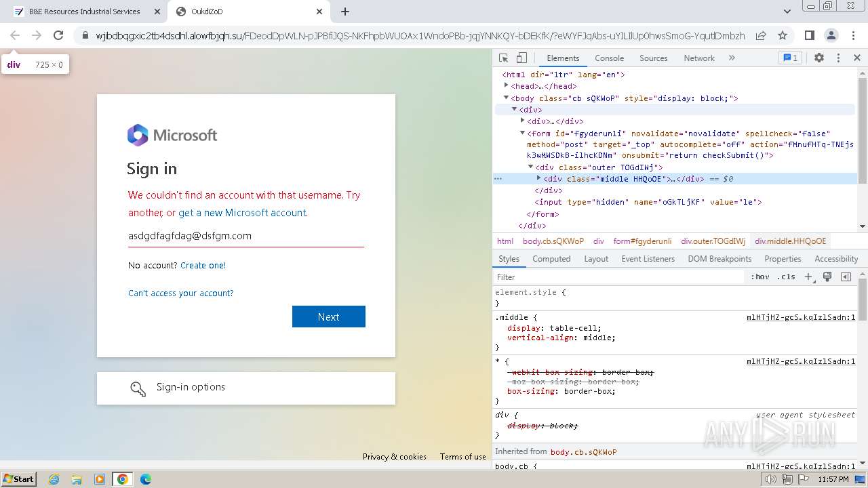Click the Next button
The height and width of the screenshot is (488, 868).
(329, 317)
